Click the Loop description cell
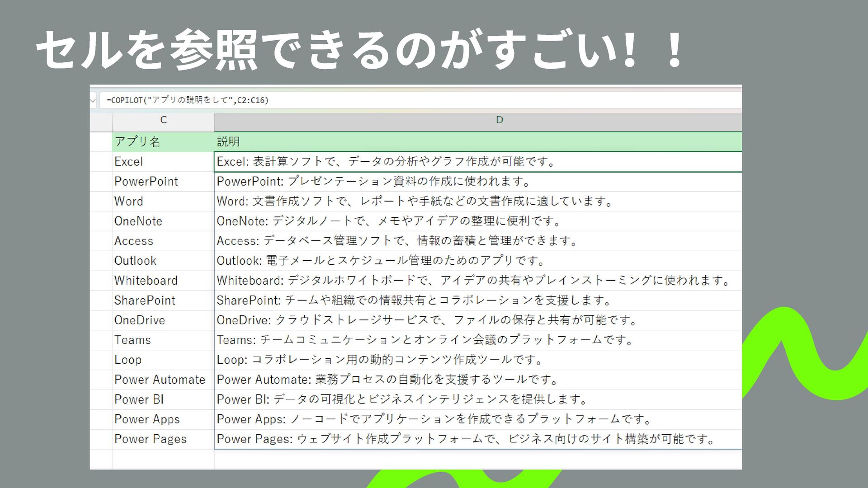Viewport: 868px width, 488px height. point(379,360)
